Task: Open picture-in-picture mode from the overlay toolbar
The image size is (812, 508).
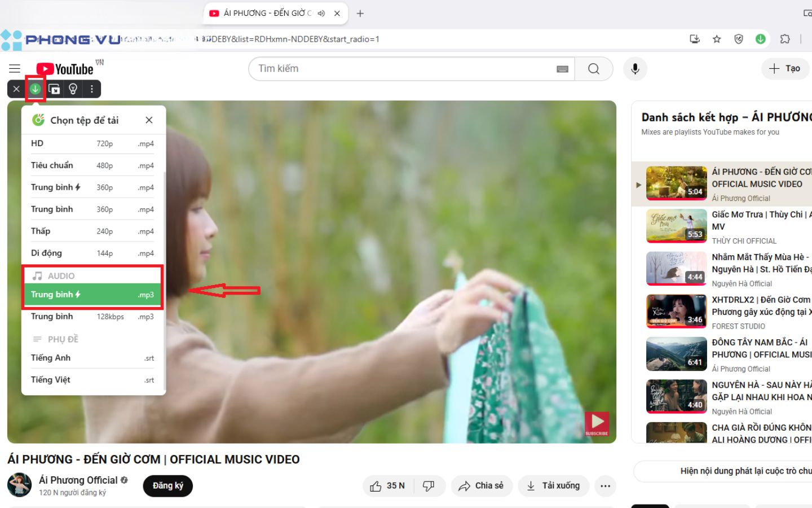Action: tap(54, 89)
